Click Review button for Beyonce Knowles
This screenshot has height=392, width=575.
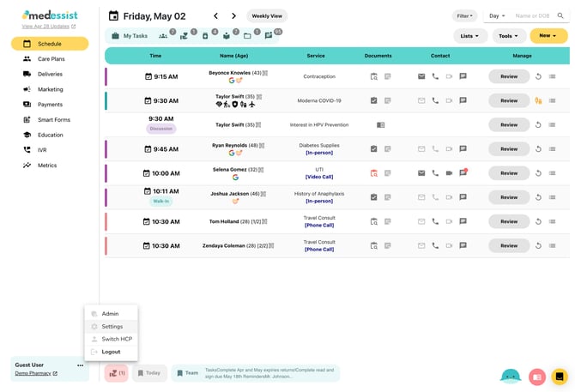[508, 76]
